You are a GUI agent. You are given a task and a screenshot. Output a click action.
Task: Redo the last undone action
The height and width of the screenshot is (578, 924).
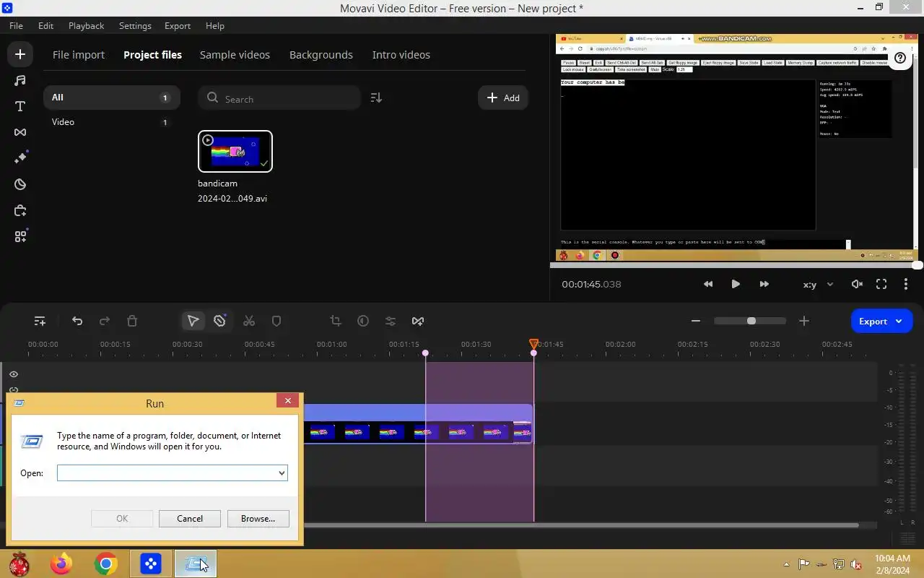pyautogui.click(x=105, y=321)
